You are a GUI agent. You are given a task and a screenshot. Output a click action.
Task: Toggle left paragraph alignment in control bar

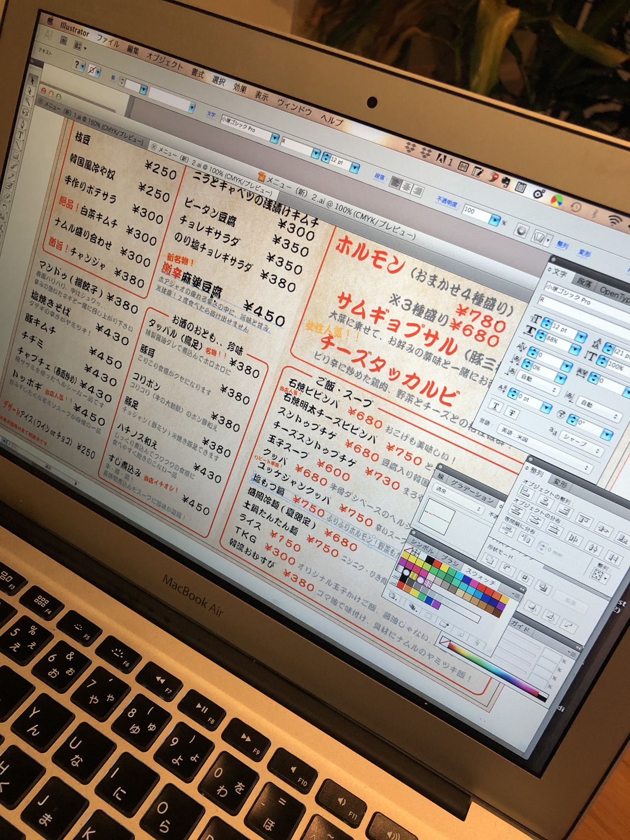pos(395,182)
